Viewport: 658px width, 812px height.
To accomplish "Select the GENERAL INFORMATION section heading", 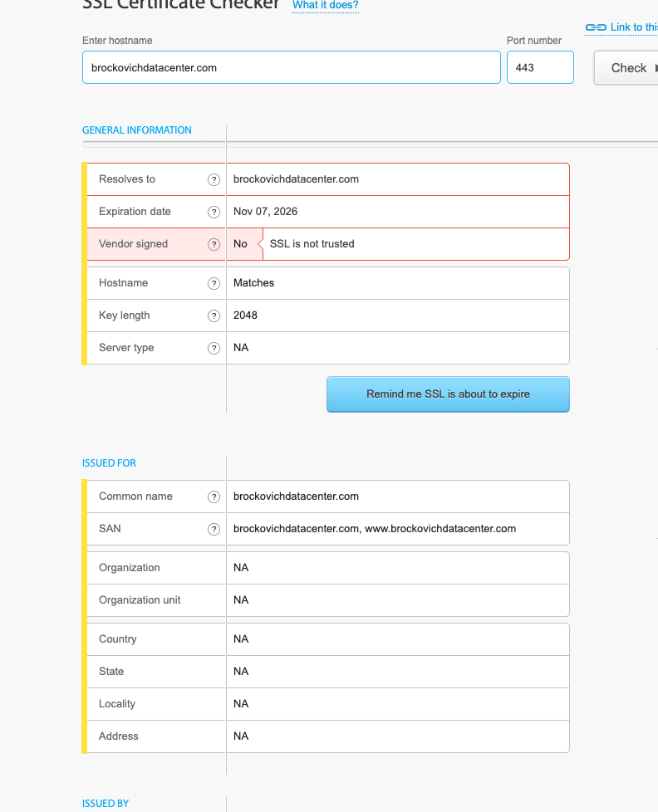I will point(137,130).
